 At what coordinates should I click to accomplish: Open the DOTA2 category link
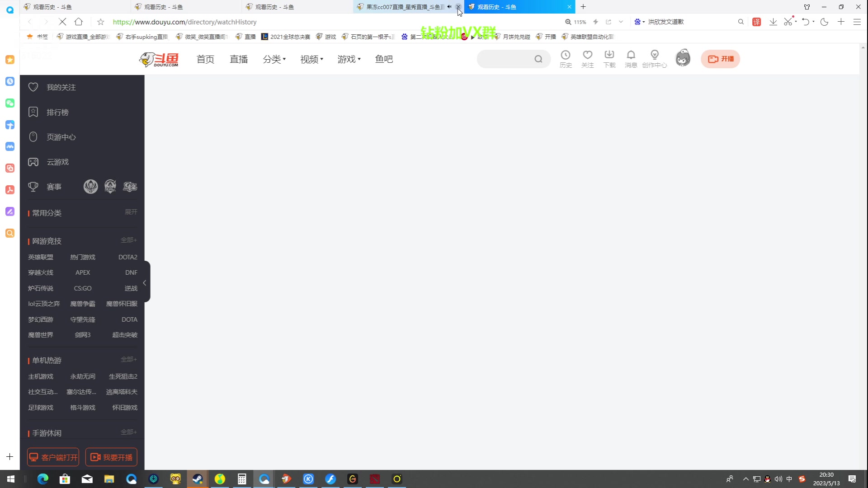click(128, 257)
